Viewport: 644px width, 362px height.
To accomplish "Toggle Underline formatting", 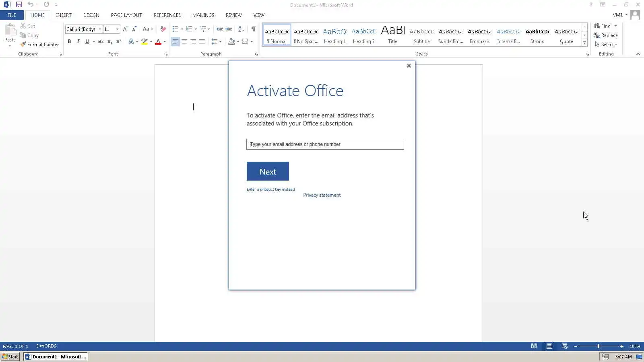I will (x=87, y=41).
